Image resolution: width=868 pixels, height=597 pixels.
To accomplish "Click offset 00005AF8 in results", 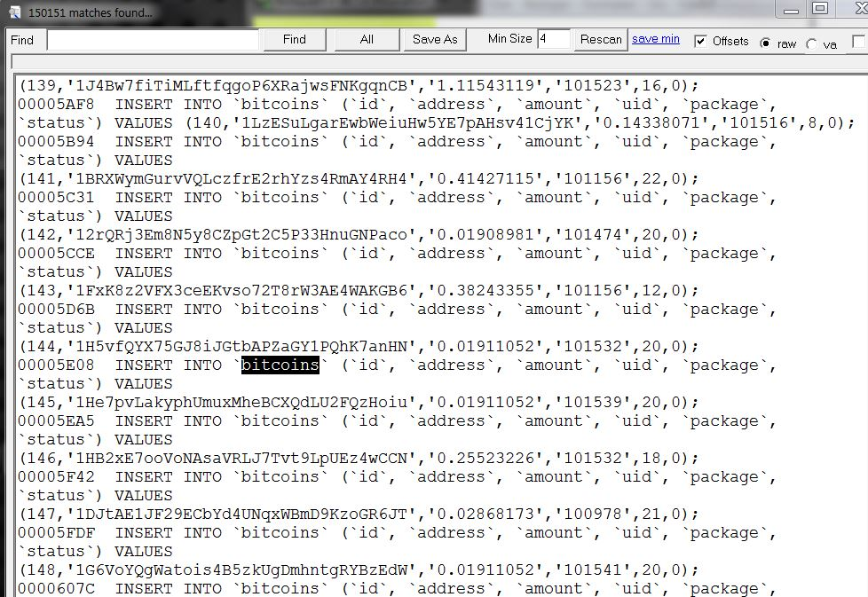I will pyautogui.click(x=56, y=104).
